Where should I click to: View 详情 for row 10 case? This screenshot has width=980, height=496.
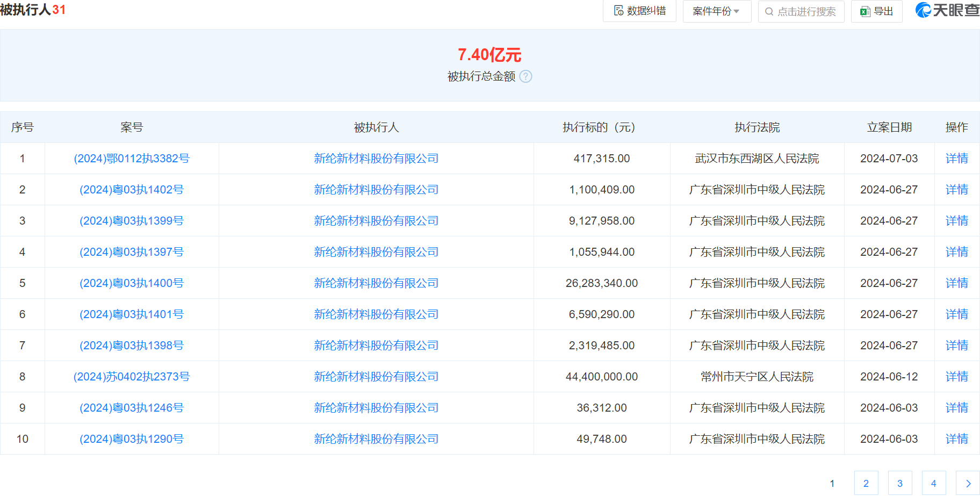click(957, 439)
